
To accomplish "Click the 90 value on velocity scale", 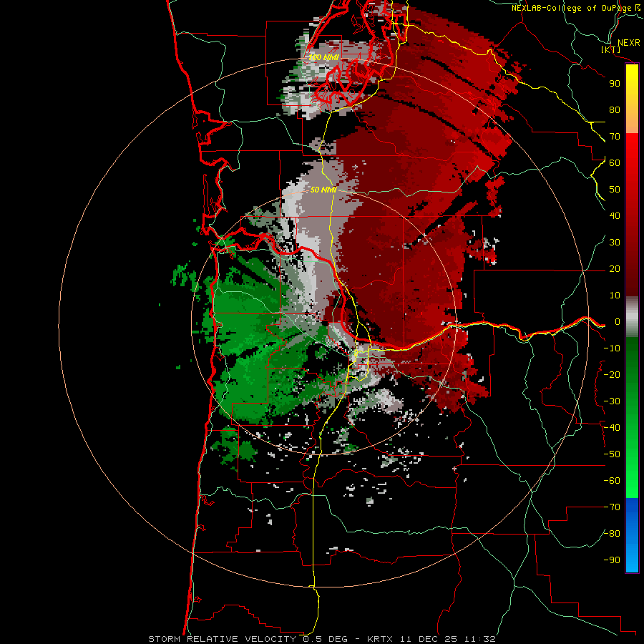I will (x=615, y=84).
